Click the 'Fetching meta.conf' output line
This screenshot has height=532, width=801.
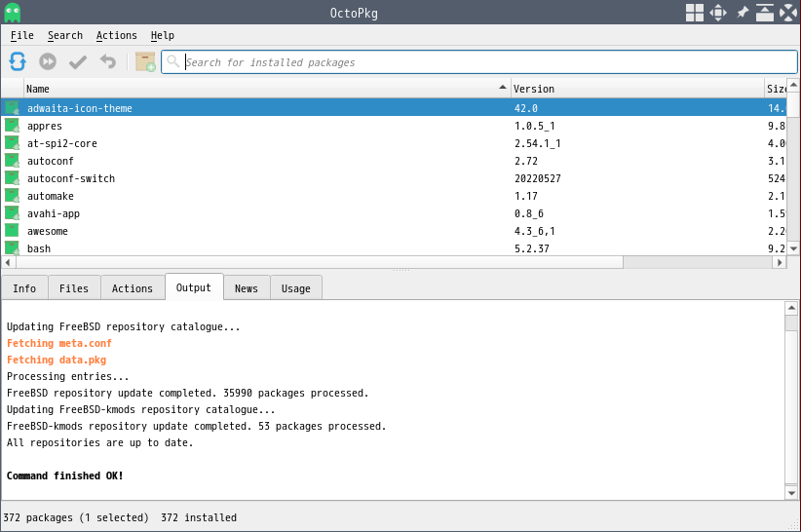click(58, 343)
